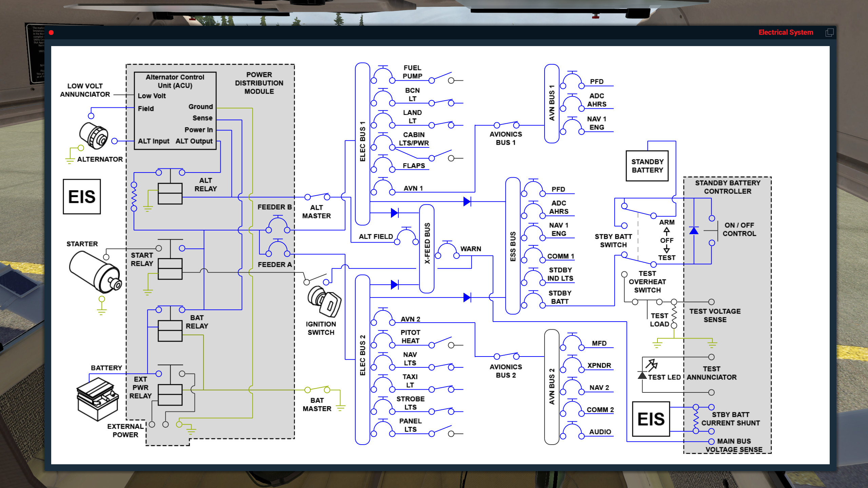Select the left EIS indicator box
The height and width of the screenshot is (488, 868).
81,197
